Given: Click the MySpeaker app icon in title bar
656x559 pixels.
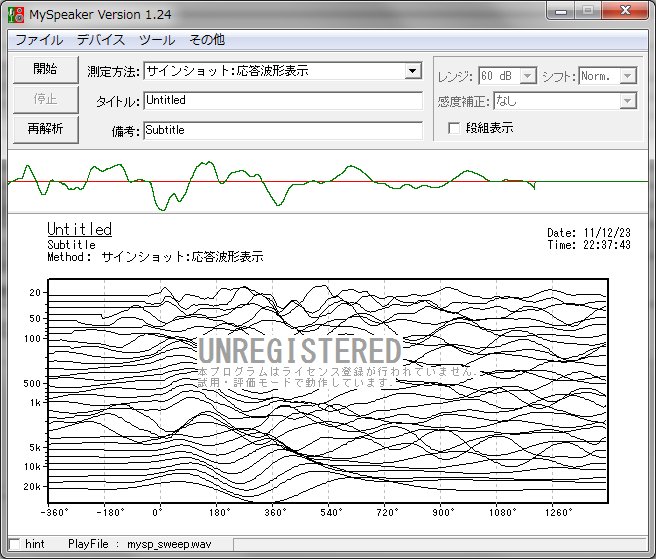Looking at the screenshot, I should (15, 15).
